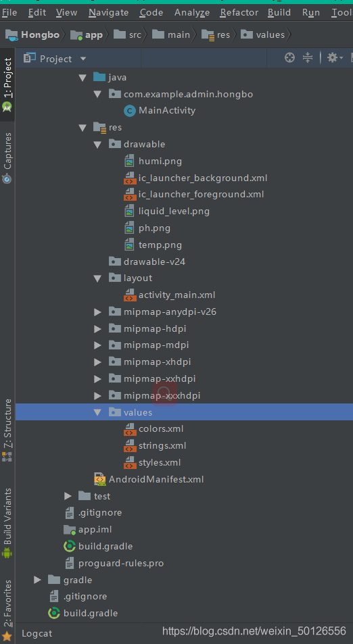The height and width of the screenshot is (644, 353).
Task: Select strings.xml file icon
Action: click(129, 445)
